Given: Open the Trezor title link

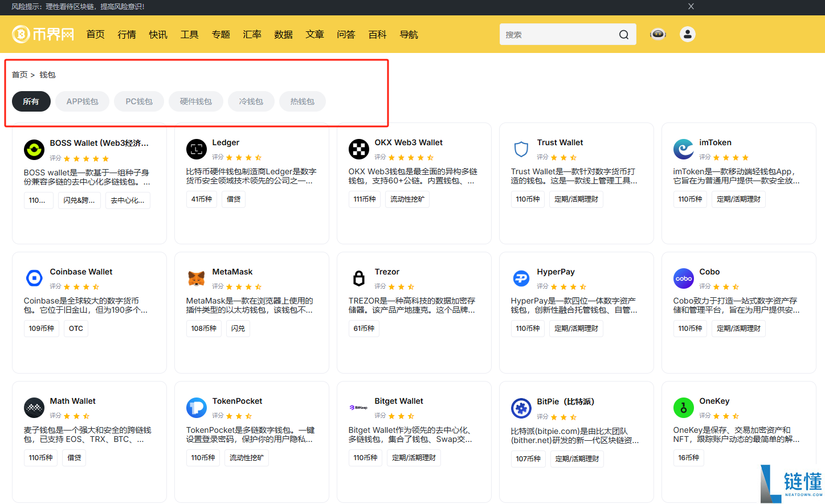Looking at the screenshot, I should tap(387, 272).
